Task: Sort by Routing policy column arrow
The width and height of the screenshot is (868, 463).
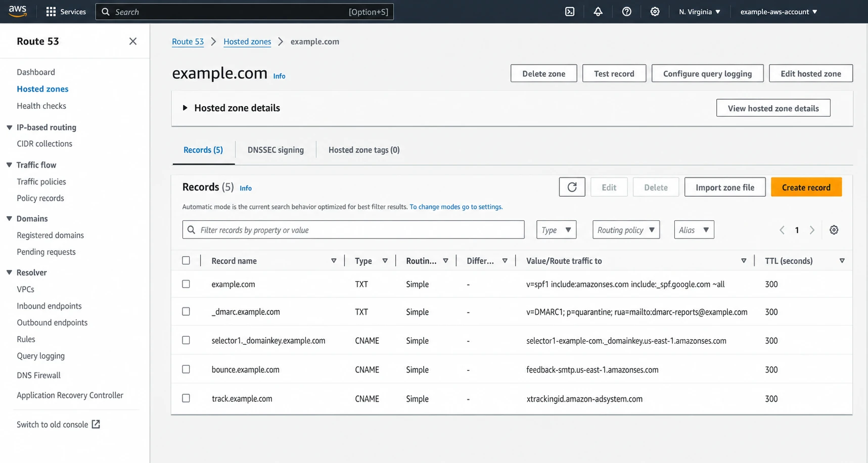Action: click(445, 261)
